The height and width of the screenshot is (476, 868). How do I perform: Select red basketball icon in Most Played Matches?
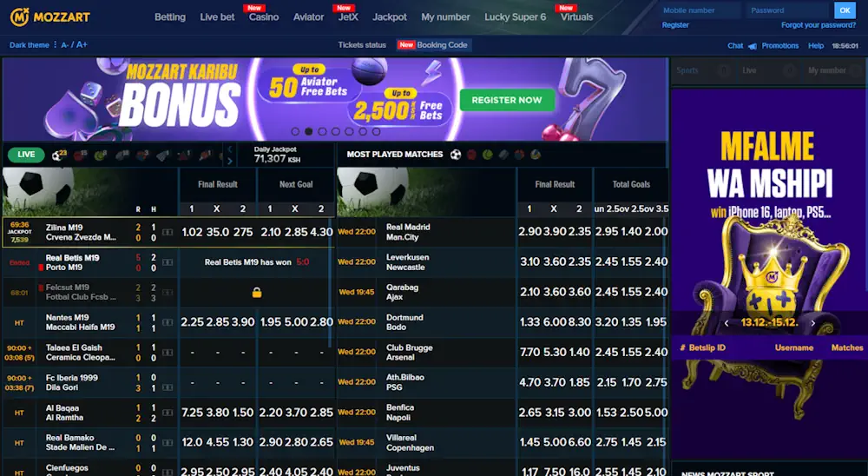[471, 155]
